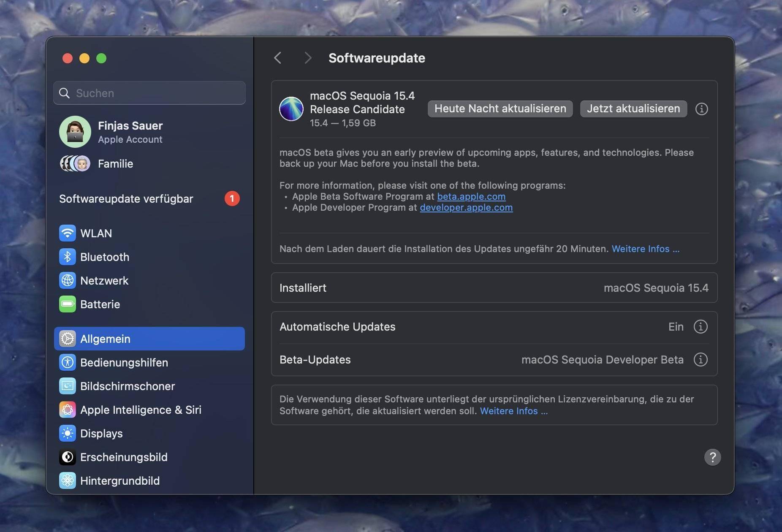Click the info icon next to Jetzt aktualisieren

[701, 109]
